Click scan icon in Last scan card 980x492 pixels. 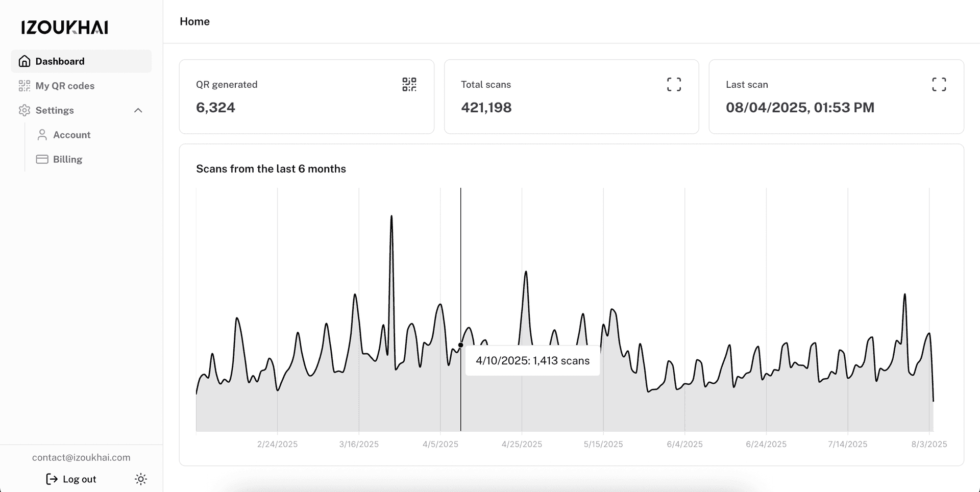coord(939,85)
